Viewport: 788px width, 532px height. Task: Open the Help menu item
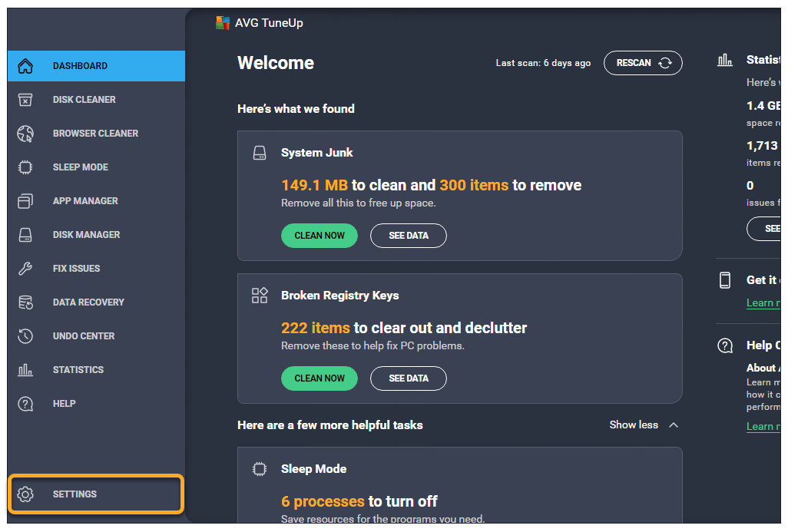coord(64,404)
